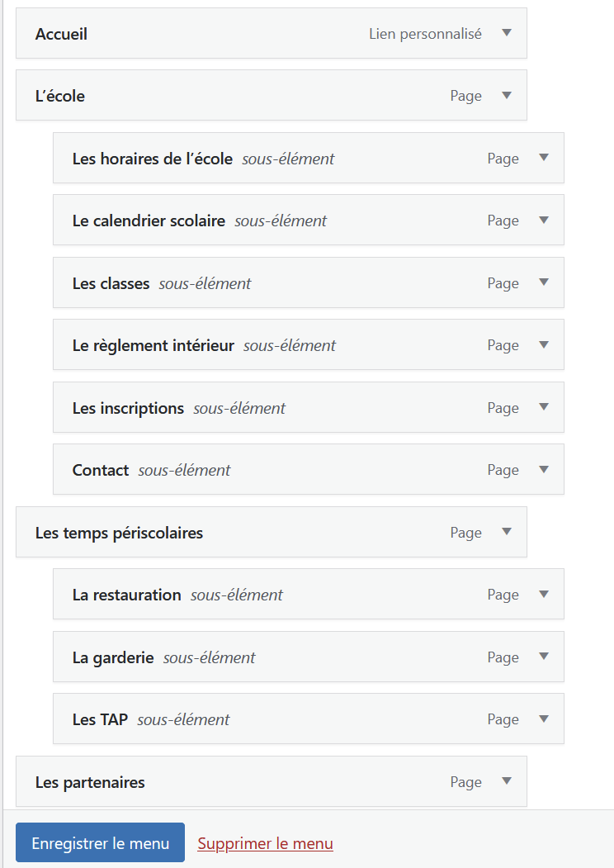Select Les temps périscolaires item title
The height and width of the screenshot is (868, 614).
click(119, 533)
